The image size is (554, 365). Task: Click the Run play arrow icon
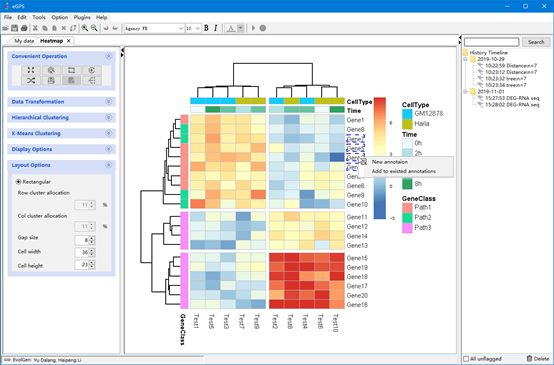point(253,28)
